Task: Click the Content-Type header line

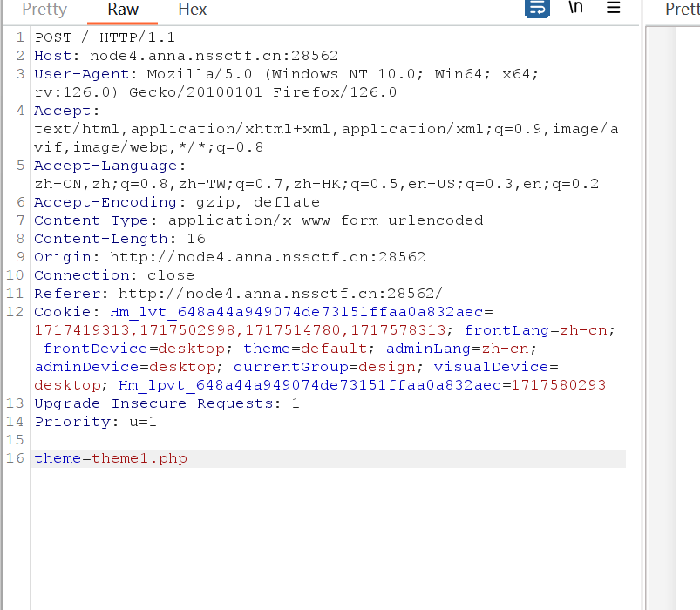Action: click(258, 220)
